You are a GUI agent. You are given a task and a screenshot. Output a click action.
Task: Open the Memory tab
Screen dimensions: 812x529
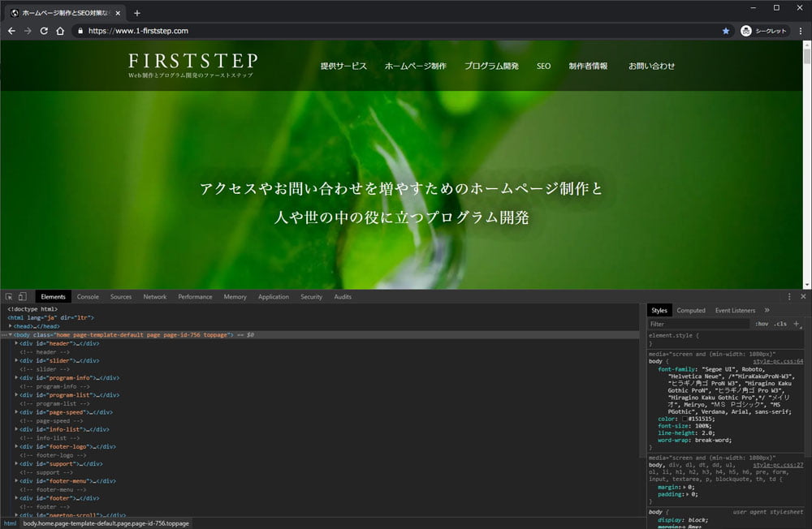point(235,297)
